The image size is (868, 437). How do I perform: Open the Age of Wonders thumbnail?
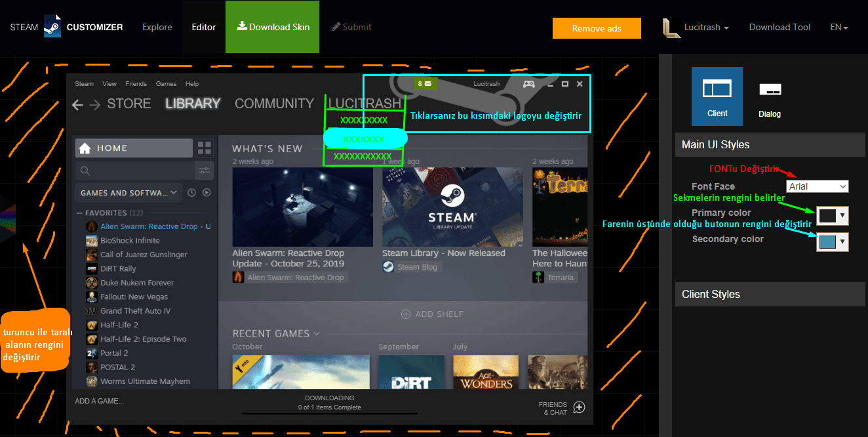[x=486, y=372]
